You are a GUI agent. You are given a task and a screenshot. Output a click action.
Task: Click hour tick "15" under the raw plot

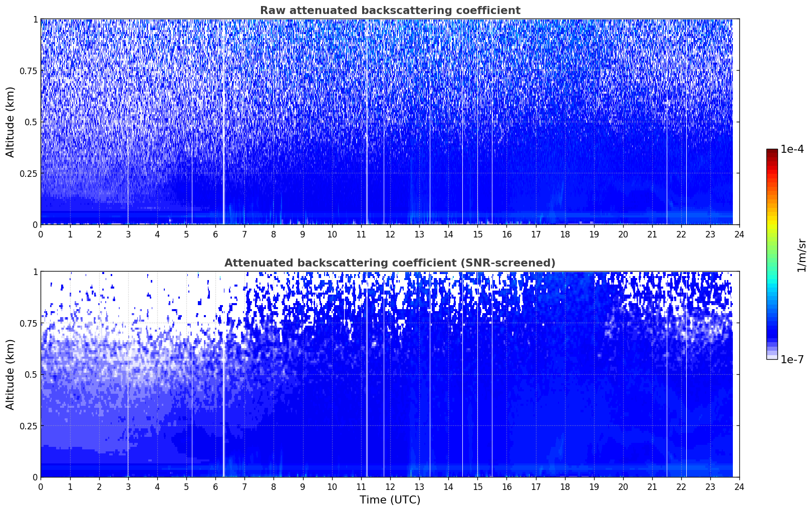[x=477, y=234]
